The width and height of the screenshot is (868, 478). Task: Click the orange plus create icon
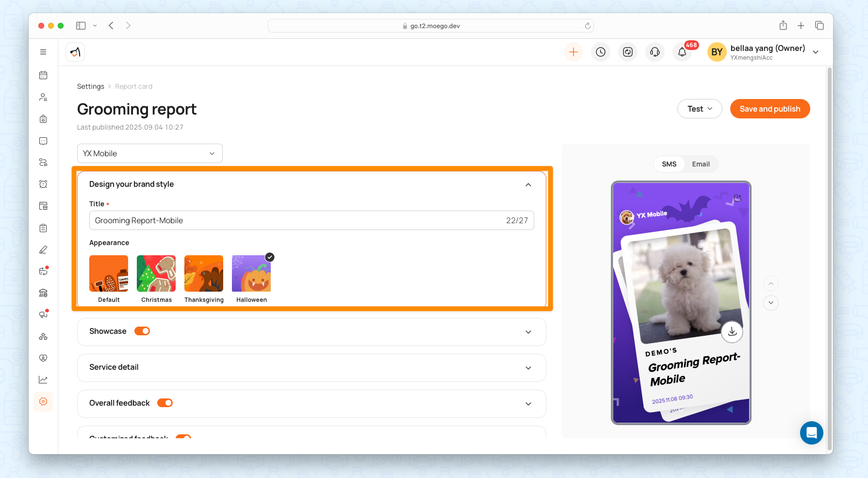point(573,52)
